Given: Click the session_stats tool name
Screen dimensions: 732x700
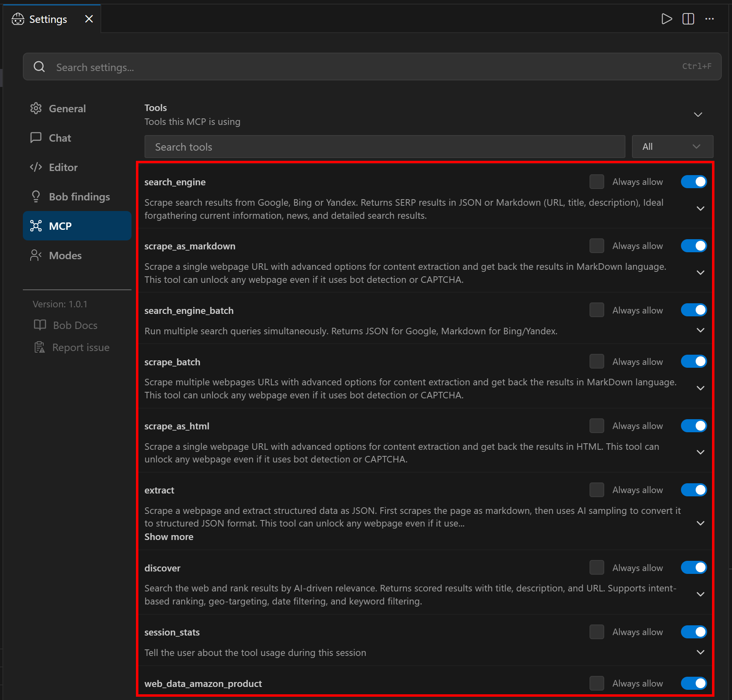Looking at the screenshot, I should pyautogui.click(x=172, y=632).
